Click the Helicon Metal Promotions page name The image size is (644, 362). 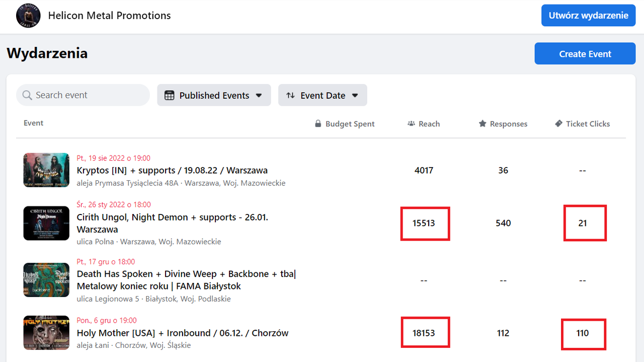(109, 16)
